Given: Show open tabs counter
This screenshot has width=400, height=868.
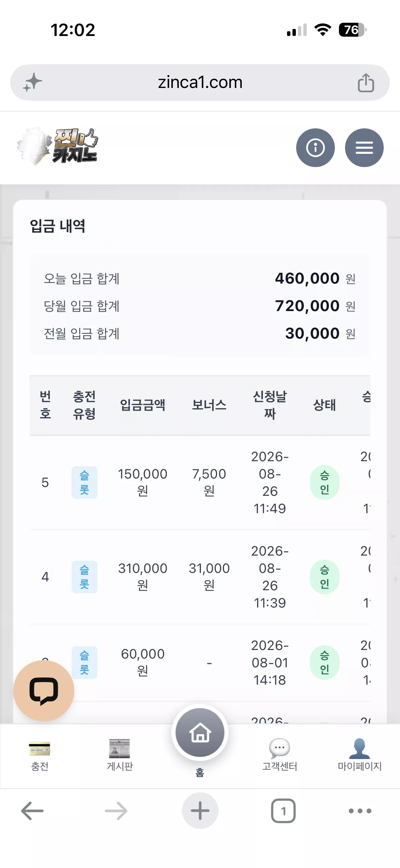Looking at the screenshot, I should pyautogui.click(x=283, y=811).
